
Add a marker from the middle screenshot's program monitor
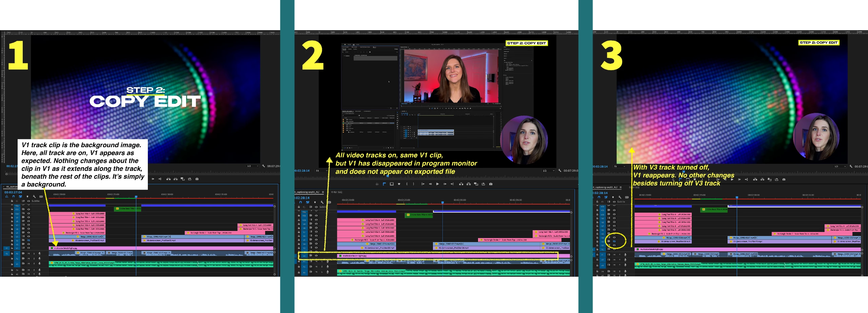pos(399,184)
